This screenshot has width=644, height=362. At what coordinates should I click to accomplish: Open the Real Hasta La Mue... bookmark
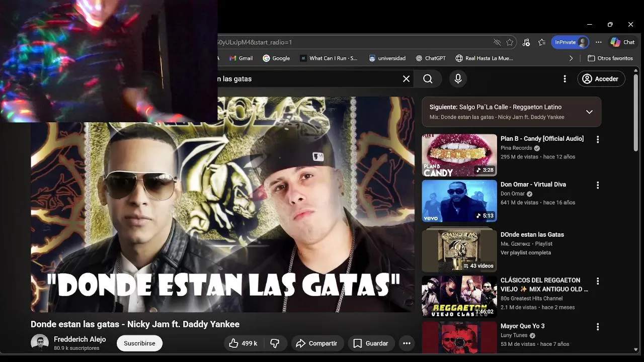click(x=484, y=58)
